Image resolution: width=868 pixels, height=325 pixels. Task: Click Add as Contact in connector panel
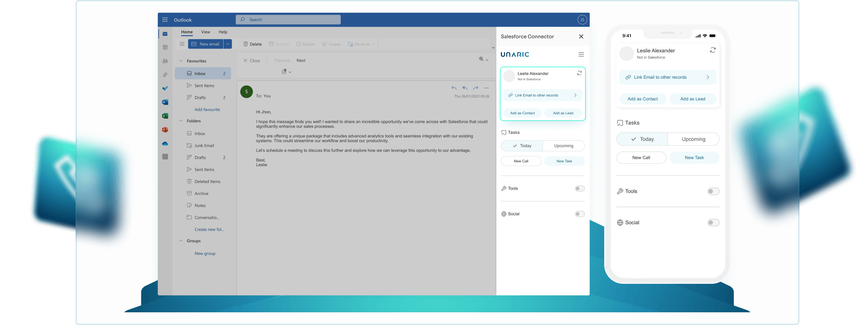522,113
